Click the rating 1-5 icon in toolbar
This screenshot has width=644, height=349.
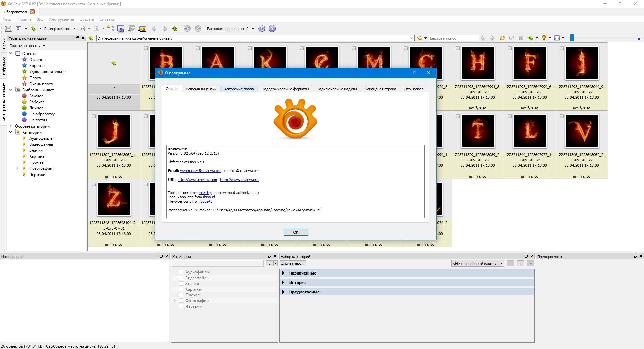click(82, 29)
